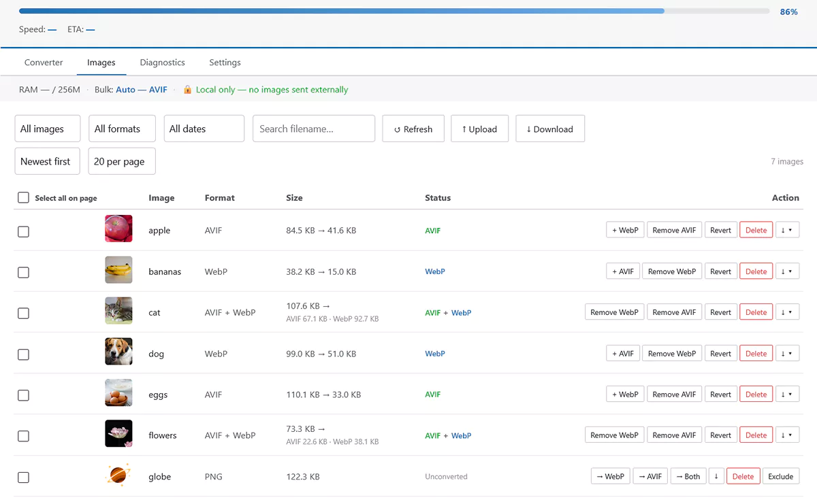The image size is (817, 504).
Task: Select the bananas row checkbox
Action: [23, 272]
